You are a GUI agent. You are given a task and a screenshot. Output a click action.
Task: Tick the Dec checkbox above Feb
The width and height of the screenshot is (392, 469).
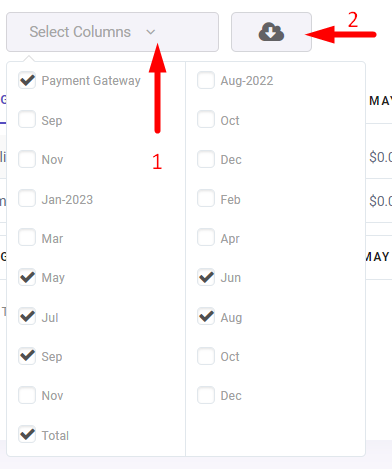coord(206,159)
